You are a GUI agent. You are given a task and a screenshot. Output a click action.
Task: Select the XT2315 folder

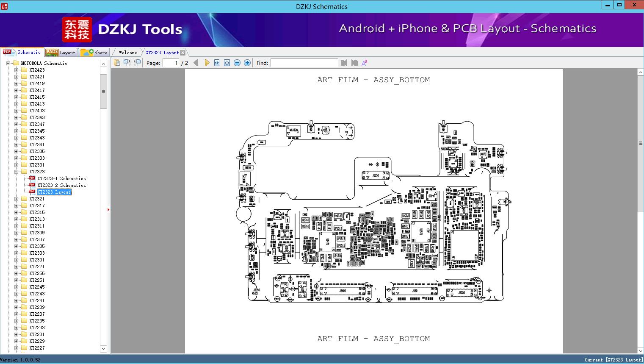[x=37, y=212]
